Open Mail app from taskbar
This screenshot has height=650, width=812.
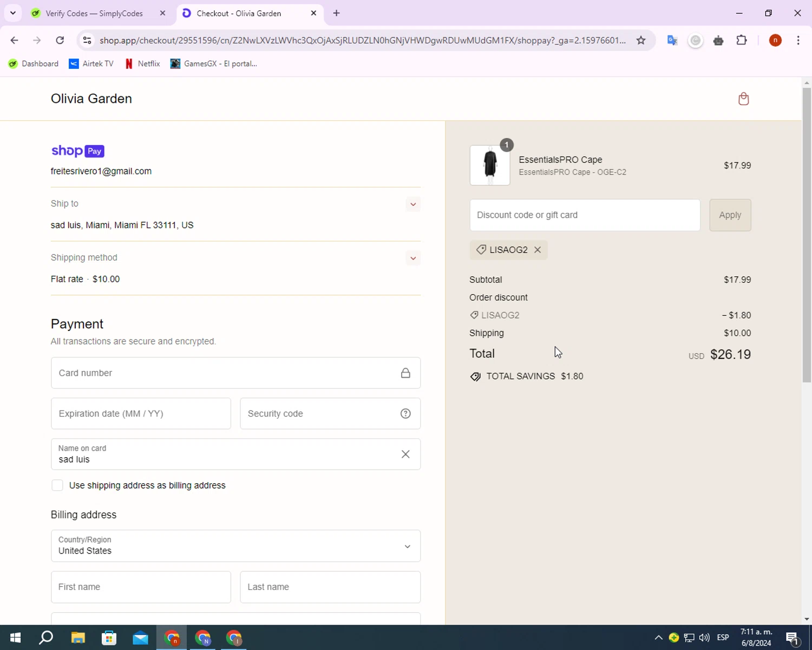click(x=141, y=638)
